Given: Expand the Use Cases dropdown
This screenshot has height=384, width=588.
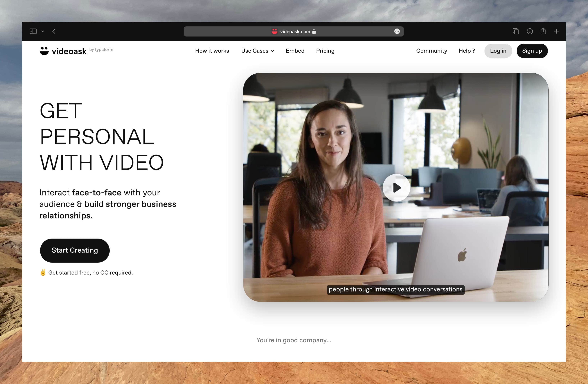Looking at the screenshot, I should coord(257,51).
